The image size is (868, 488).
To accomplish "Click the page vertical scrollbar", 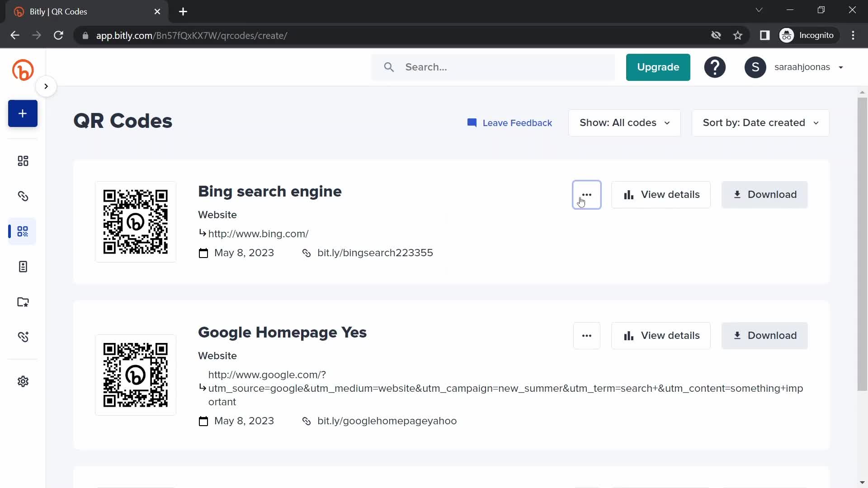I will click(x=862, y=244).
